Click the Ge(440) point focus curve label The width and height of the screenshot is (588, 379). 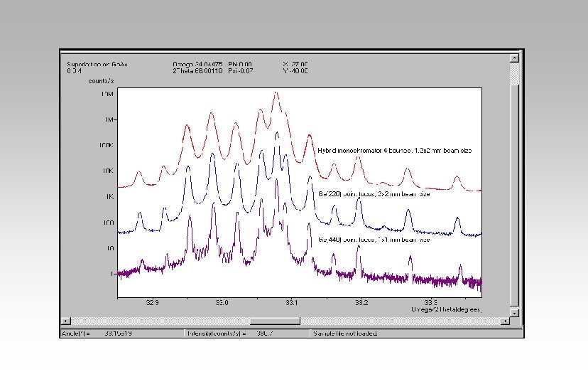pos(374,239)
